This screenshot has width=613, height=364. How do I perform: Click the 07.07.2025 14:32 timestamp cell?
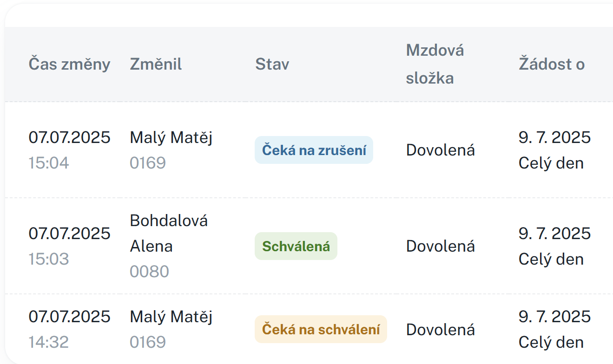[69, 329]
